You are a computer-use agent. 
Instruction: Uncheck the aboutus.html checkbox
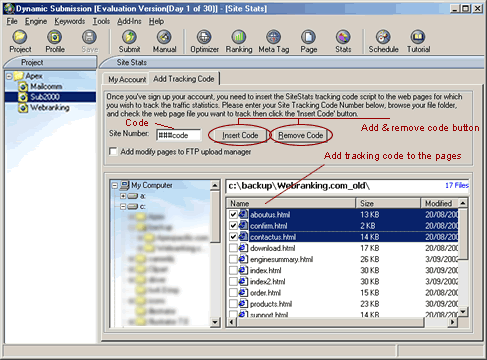[233, 215]
